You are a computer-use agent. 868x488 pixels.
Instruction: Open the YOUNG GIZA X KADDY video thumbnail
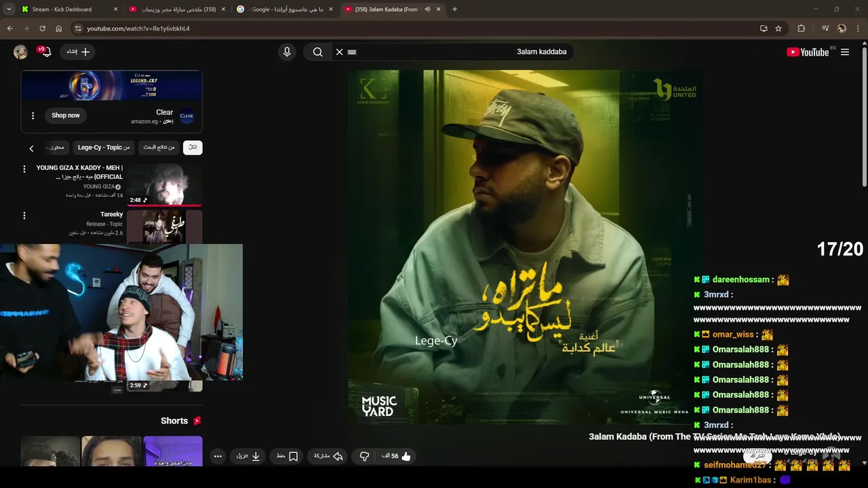(x=164, y=184)
